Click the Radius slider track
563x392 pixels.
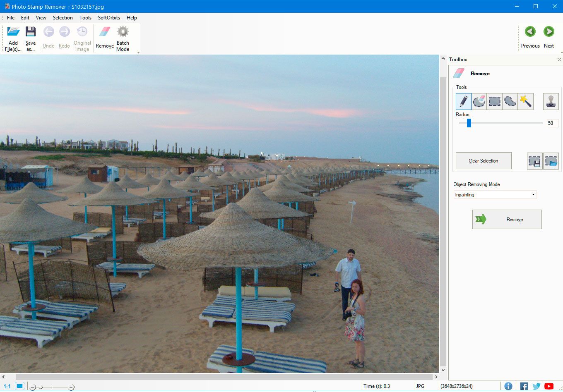click(505, 123)
